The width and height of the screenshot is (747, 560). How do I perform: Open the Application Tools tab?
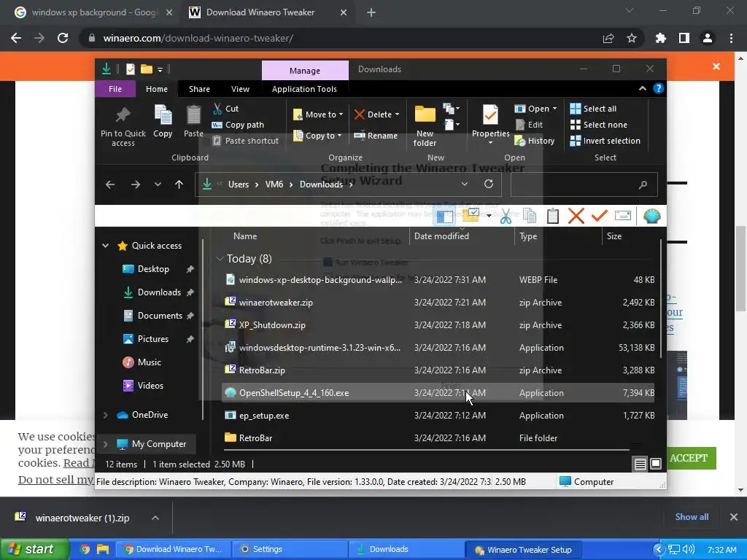tap(304, 89)
